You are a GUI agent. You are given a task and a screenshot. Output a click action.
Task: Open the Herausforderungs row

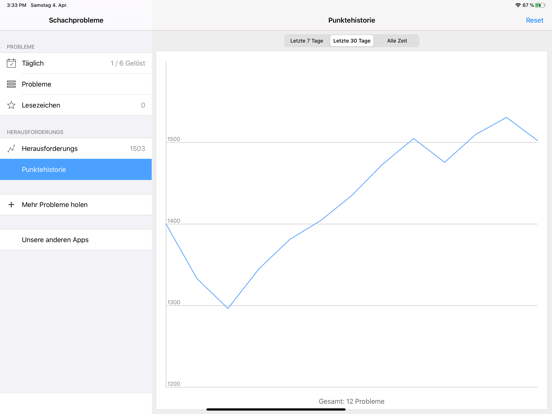(76, 149)
